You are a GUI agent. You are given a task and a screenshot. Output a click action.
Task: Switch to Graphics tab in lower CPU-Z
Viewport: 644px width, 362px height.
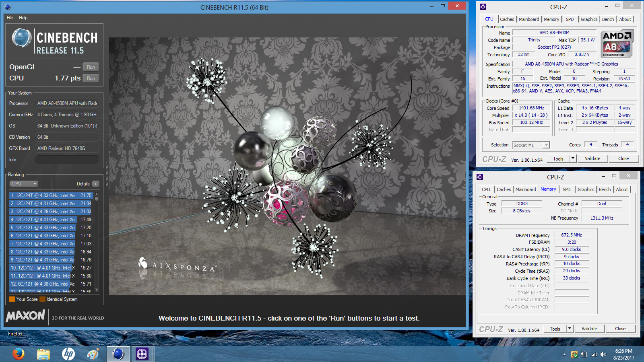click(x=586, y=189)
